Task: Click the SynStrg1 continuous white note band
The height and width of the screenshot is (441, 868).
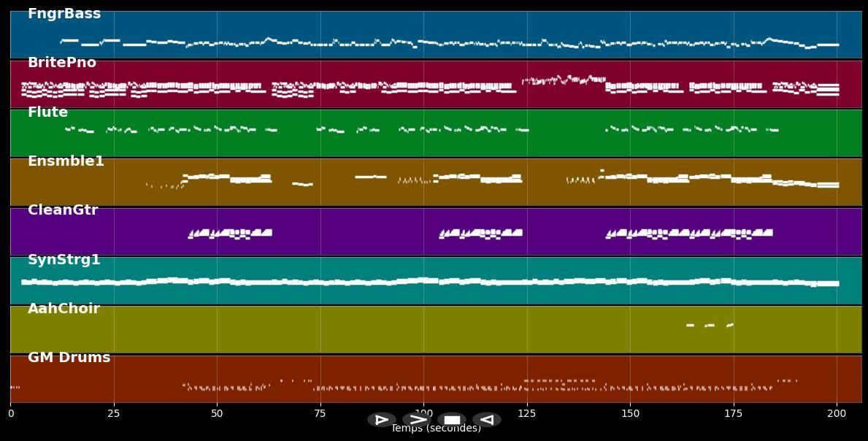Action: (x=430, y=282)
